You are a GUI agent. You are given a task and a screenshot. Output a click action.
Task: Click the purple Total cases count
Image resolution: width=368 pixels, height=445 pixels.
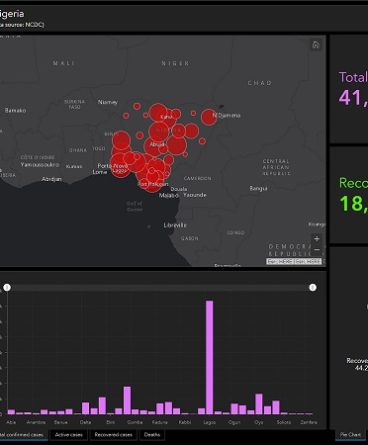pyautogui.click(x=353, y=98)
